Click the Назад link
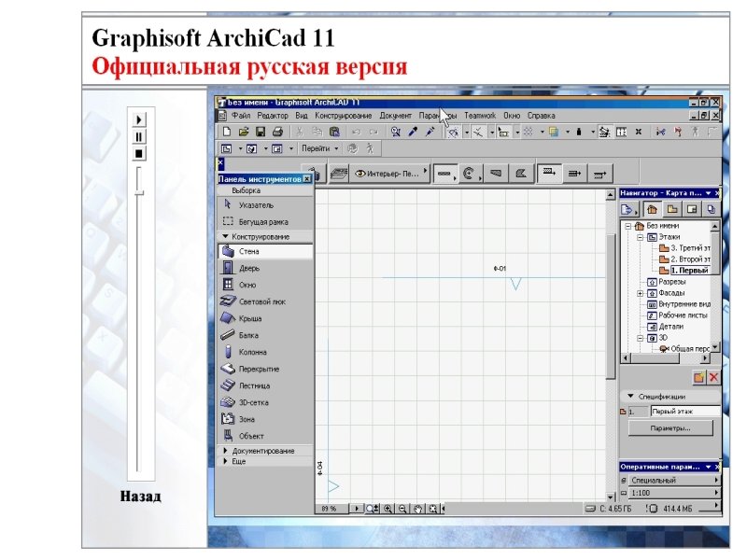The image size is (747, 560). click(x=140, y=497)
